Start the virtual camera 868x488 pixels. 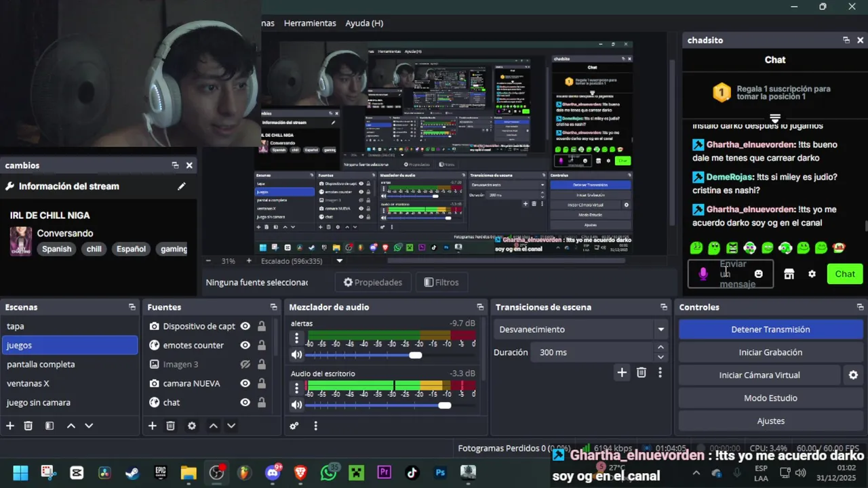(759, 375)
